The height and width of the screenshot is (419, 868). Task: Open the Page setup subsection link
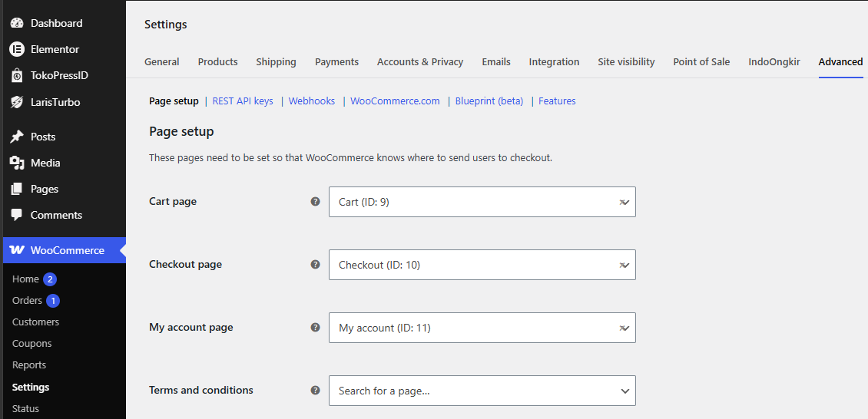(x=174, y=101)
